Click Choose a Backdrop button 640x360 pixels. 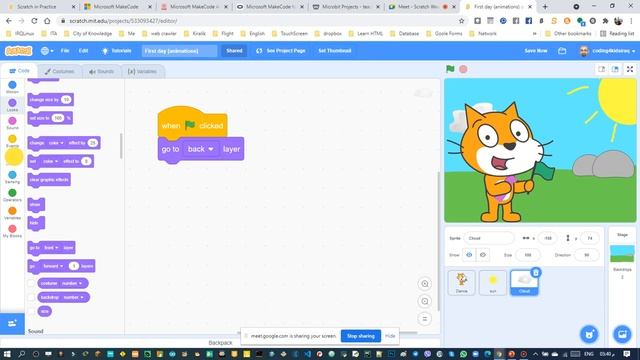pyautogui.click(x=622, y=334)
